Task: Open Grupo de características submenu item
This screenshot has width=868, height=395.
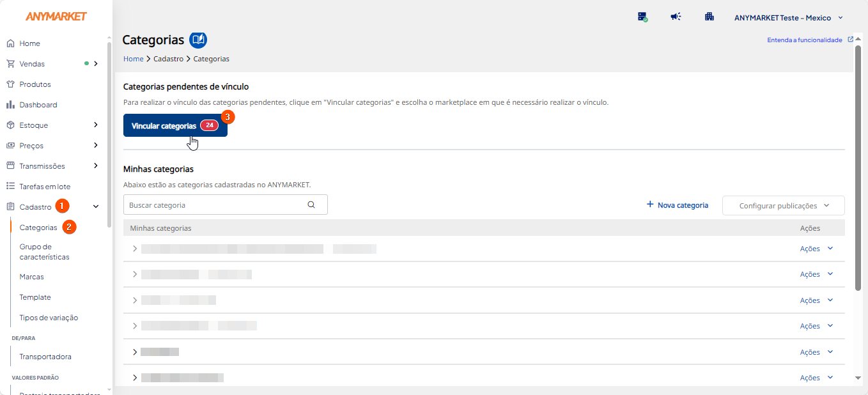Action: pos(45,252)
